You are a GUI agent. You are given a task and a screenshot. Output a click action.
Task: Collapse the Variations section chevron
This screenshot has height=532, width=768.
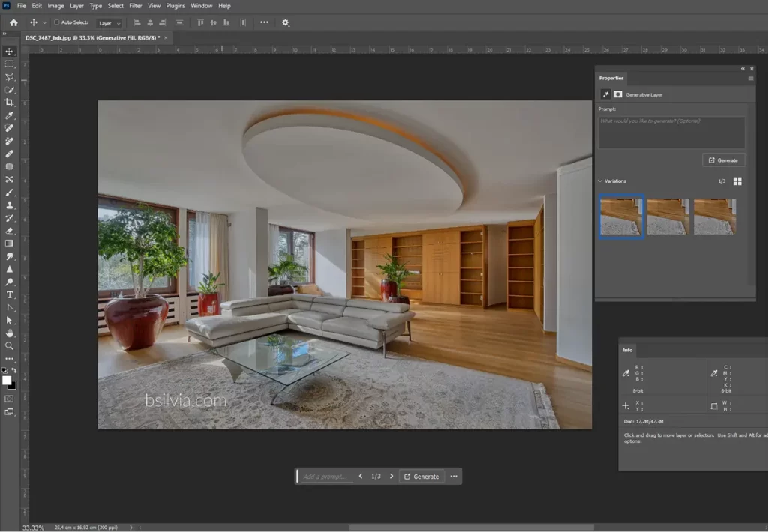(x=600, y=181)
